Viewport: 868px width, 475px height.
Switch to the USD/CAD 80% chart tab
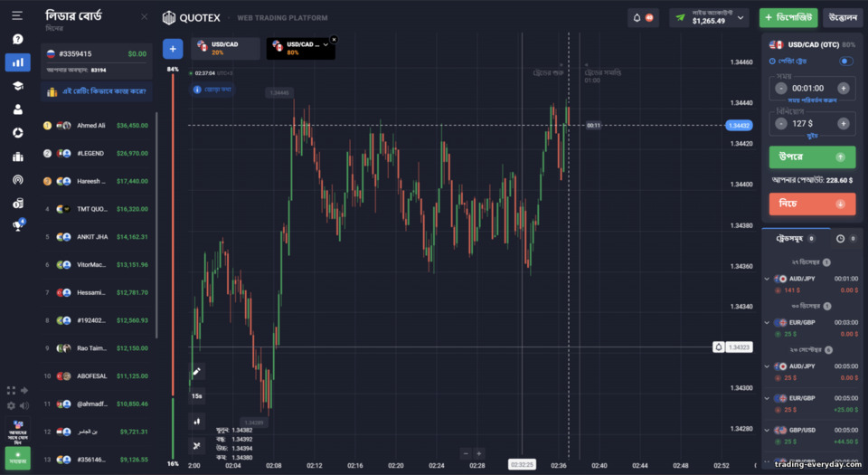point(299,48)
